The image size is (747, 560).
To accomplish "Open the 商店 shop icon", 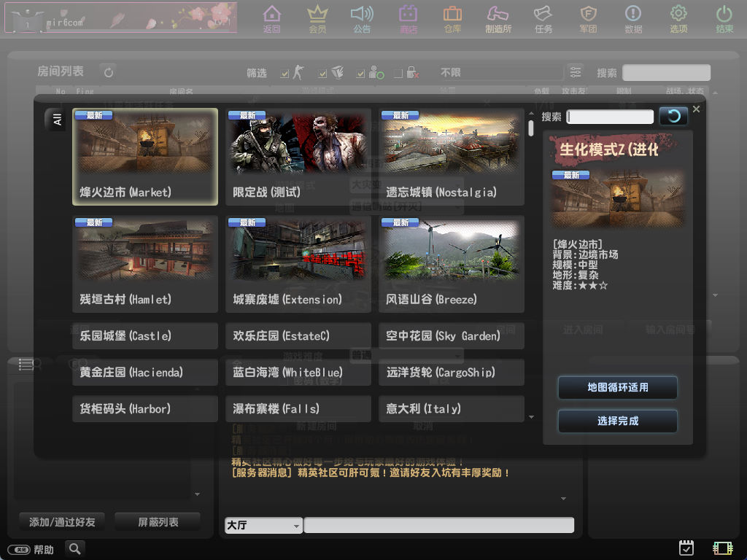I will tap(408, 19).
